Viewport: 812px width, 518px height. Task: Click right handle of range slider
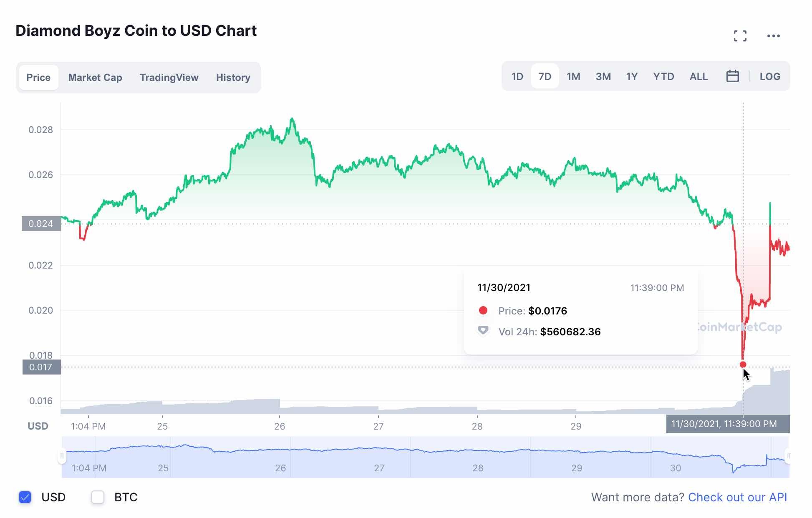[x=788, y=456]
